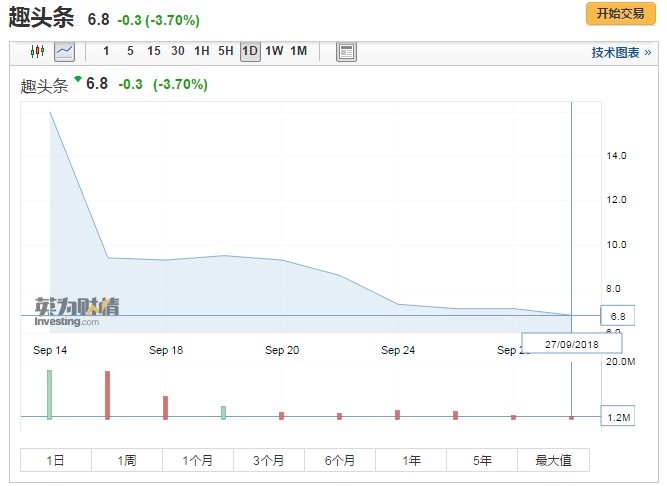This screenshot has height=486, width=667.
Task: Click the 趣头条 page title
Action: coord(41,18)
